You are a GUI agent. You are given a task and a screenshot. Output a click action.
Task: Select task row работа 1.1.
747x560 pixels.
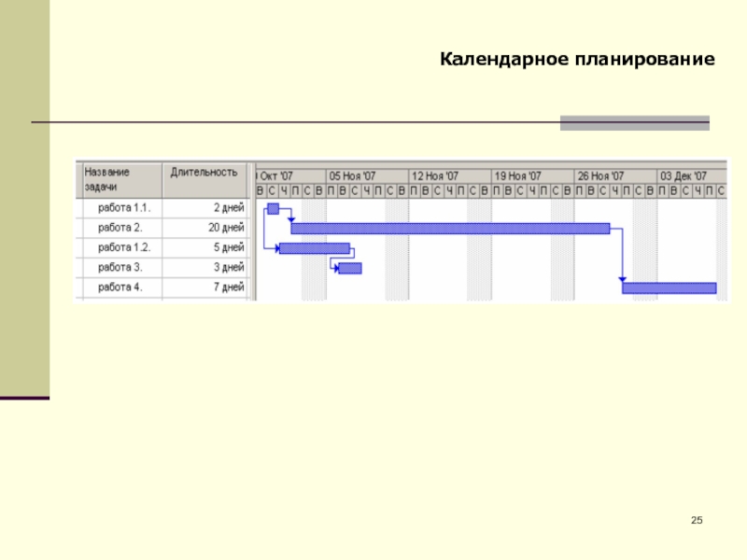124,208
